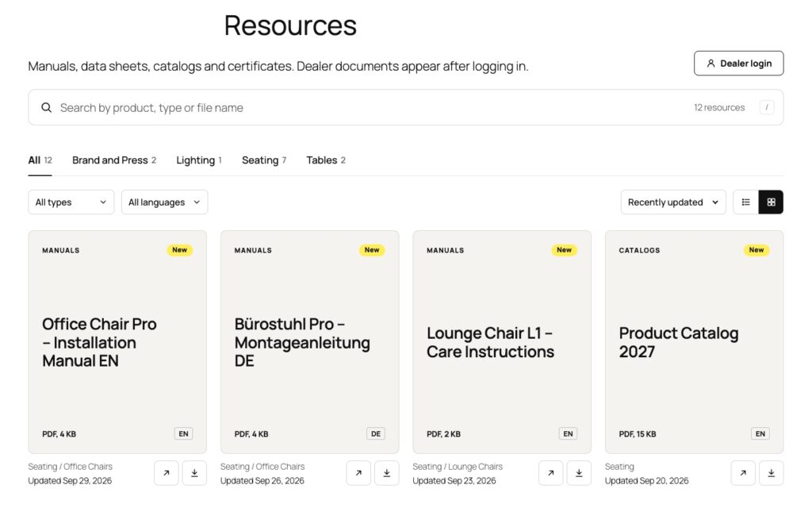This screenshot has height=508, width=812.
Task: Click the slash shortcut key hint
Action: coord(767,107)
